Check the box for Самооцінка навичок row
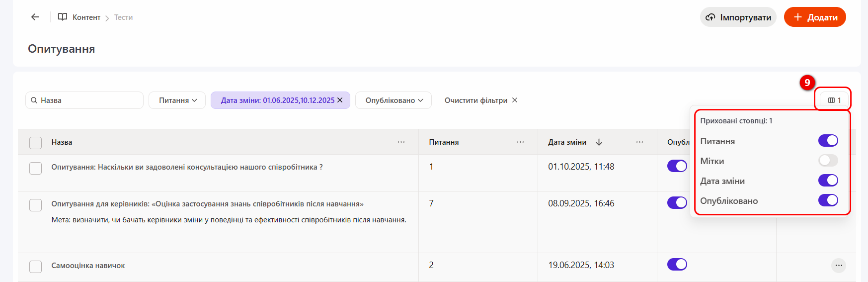The width and height of the screenshot is (868, 282). click(36, 267)
